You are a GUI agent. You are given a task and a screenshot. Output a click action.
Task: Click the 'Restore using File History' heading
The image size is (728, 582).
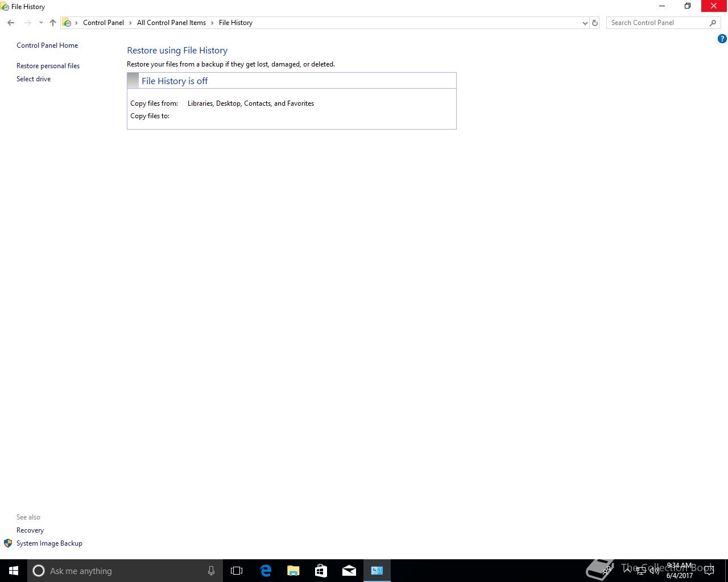(177, 51)
